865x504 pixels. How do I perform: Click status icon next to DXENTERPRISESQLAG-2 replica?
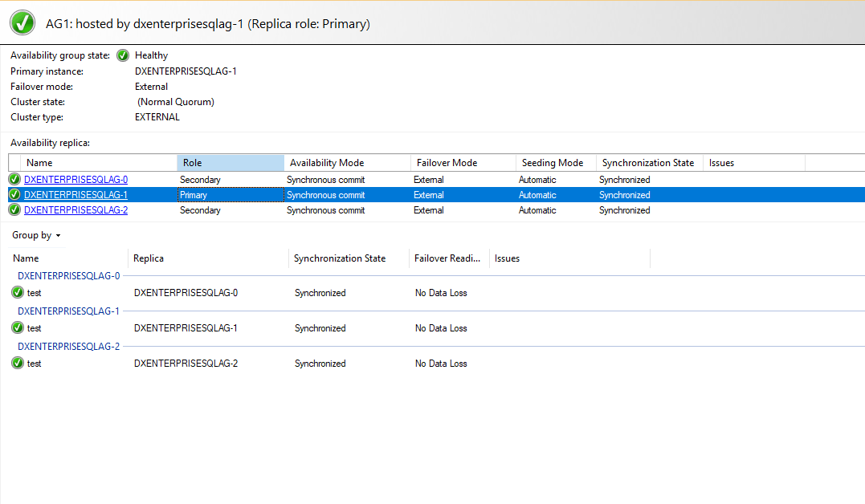coord(14,210)
